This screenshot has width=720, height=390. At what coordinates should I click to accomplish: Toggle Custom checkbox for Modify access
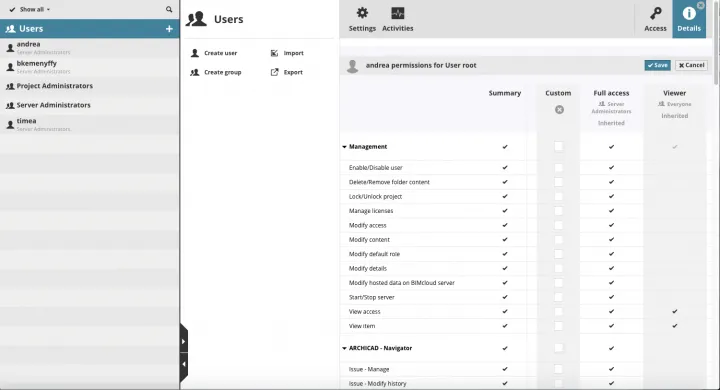pos(558,225)
